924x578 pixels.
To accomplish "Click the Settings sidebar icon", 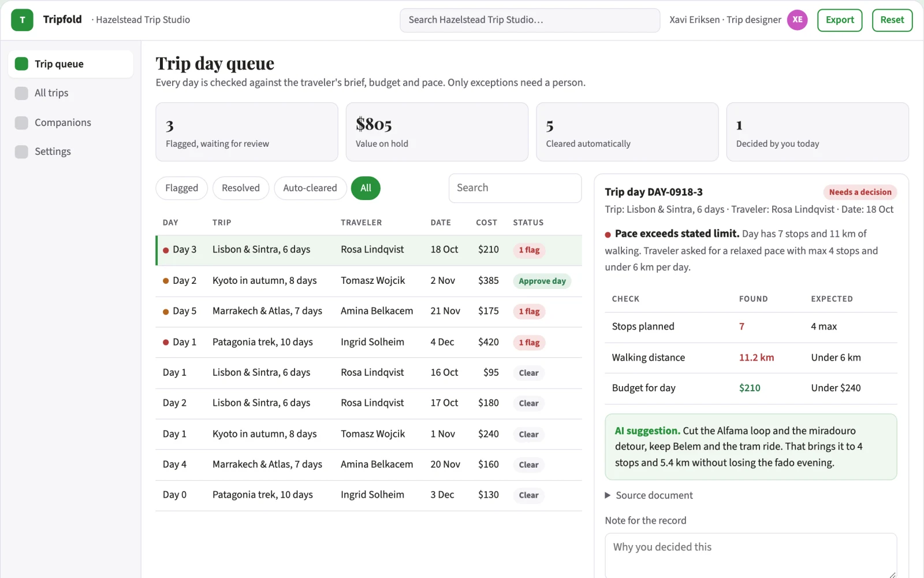I will pyautogui.click(x=21, y=151).
